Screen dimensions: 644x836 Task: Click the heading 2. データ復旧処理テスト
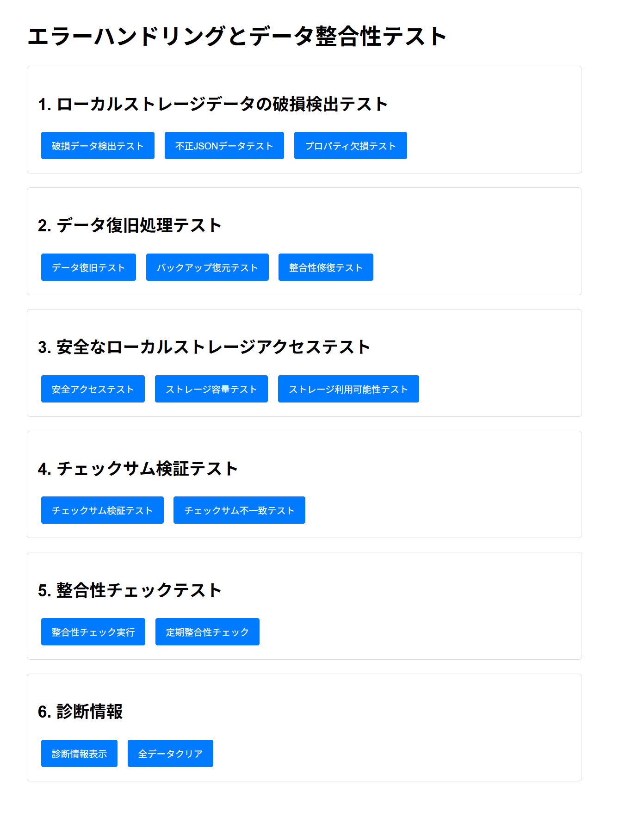pos(130,226)
